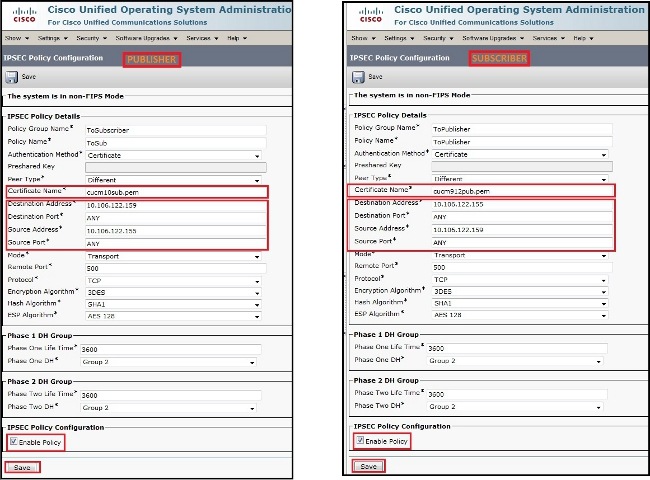
Task: Toggle Enable Policy checkbox in Subscriber window
Action: coord(360,440)
